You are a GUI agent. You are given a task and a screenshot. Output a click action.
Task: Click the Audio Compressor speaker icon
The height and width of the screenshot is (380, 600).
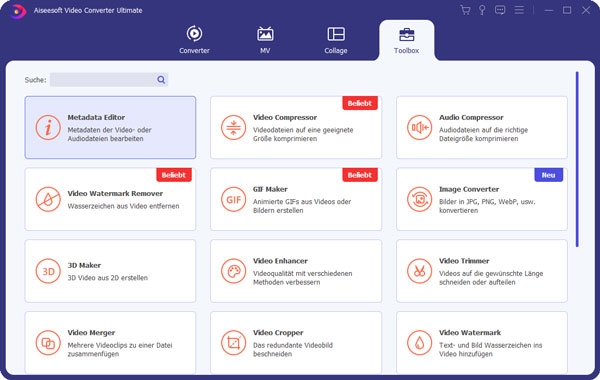[419, 127]
